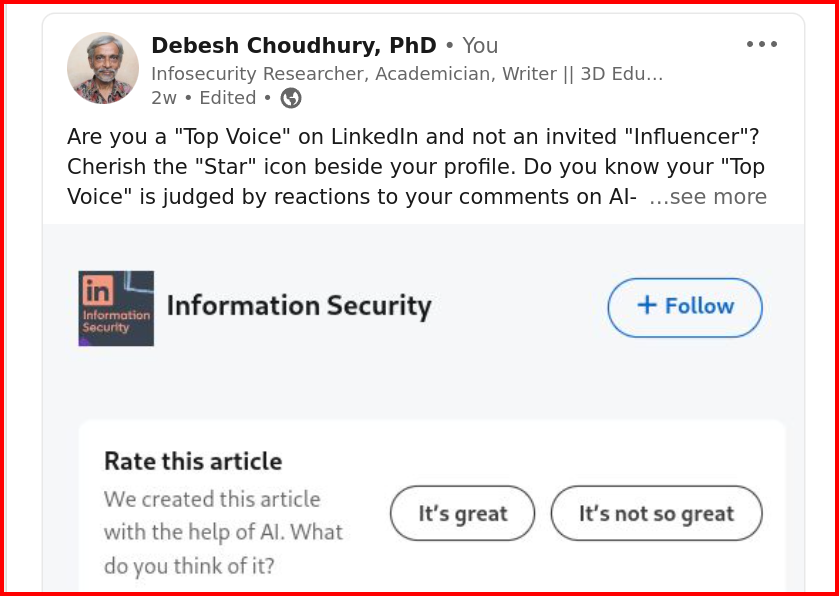Click the Infosecurity Researcher headline text

pos(407,74)
